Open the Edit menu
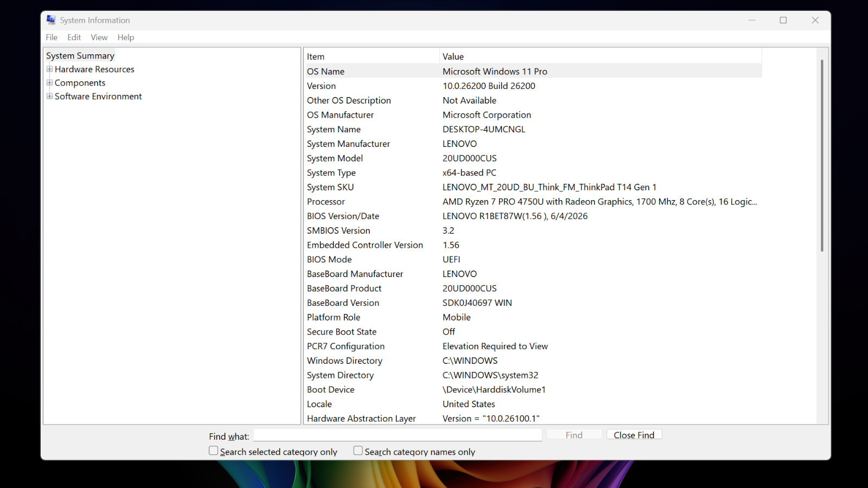 click(x=74, y=37)
